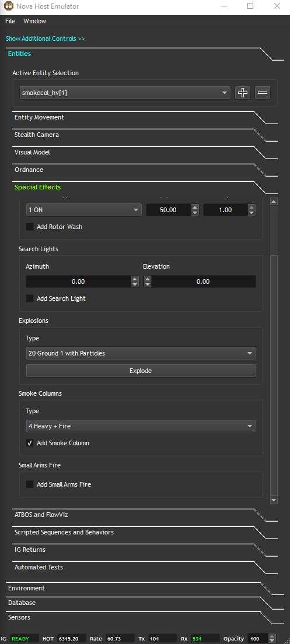
Task: Uncheck the Add Smoke Column checkbox
Action: click(x=30, y=443)
